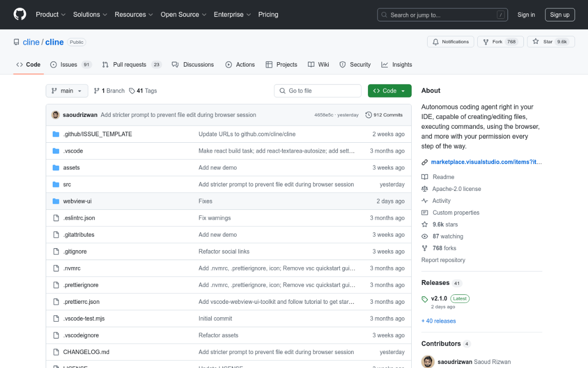The image size is (588, 368).
Task: Open the CHANGELOG.md file
Action: coord(86,352)
